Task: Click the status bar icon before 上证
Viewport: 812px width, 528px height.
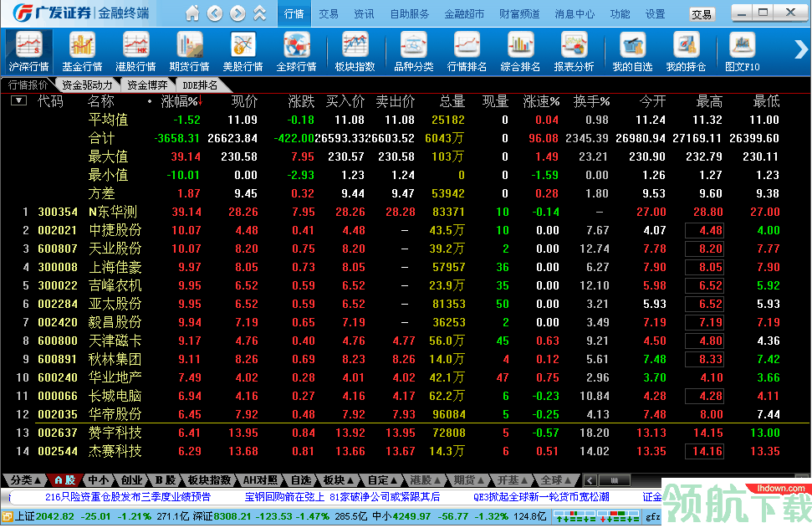Action: coord(8,516)
